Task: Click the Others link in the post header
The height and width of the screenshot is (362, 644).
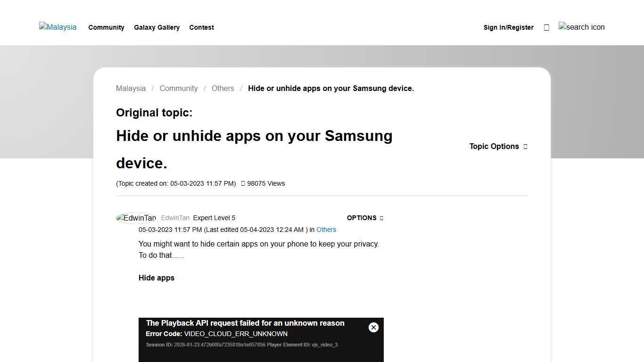Action: (x=326, y=230)
